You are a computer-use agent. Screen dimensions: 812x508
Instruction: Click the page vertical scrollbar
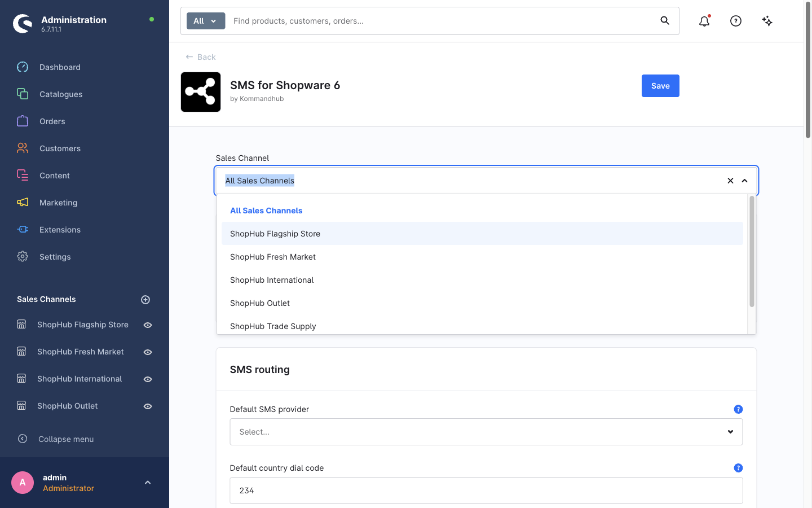(808, 71)
